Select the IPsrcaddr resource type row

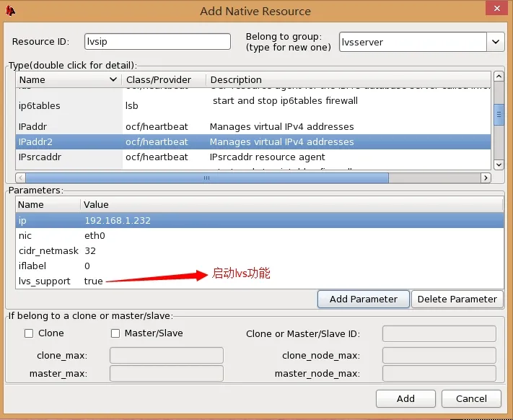253,157
